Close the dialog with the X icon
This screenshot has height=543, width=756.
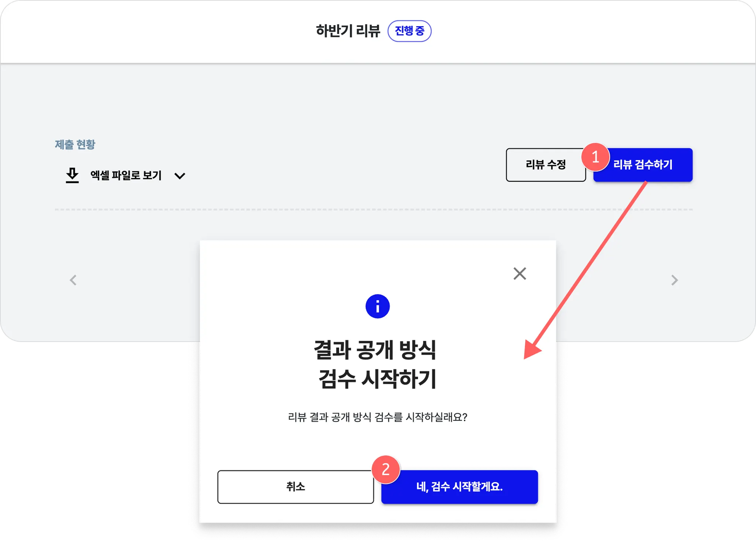(520, 274)
